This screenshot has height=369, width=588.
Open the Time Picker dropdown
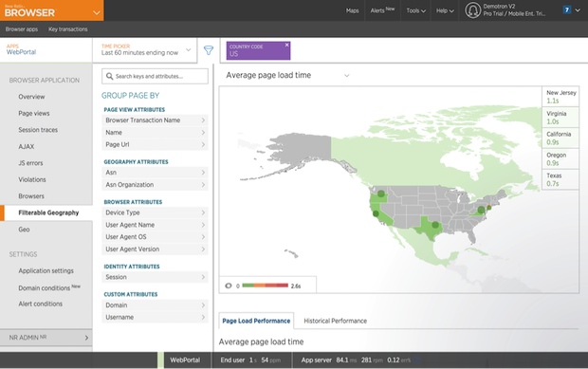coord(145,49)
